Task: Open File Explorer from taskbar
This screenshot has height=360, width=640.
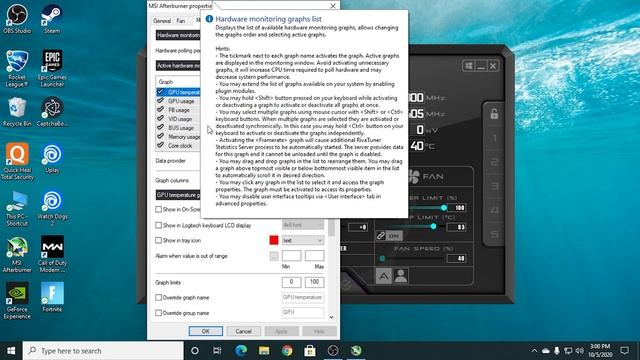Action: click(264, 351)
